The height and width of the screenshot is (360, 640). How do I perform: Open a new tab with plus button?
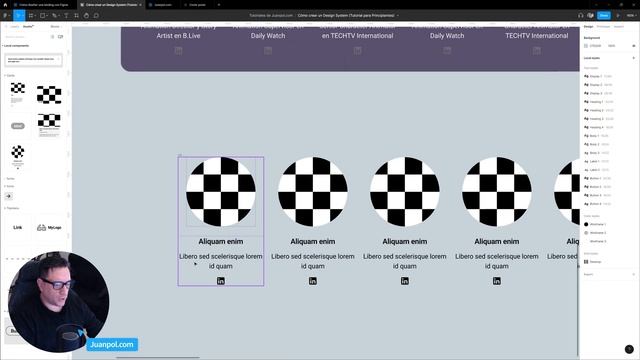tap(219, 4)
